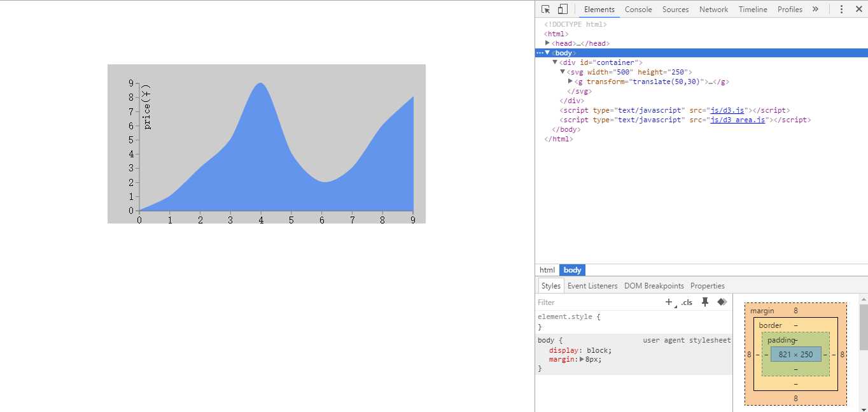Switch to the Elements panel tab
The image size is (868, 412).
(x=599, y=9)
